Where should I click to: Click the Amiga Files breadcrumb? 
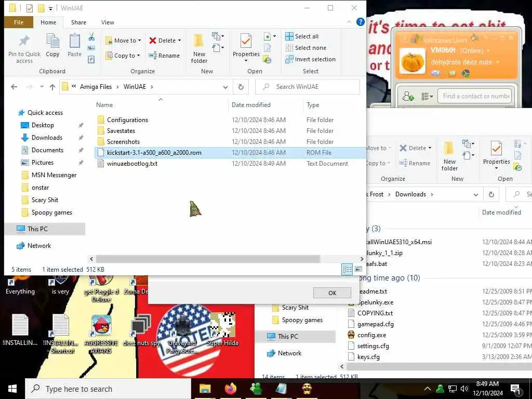pyautogui.click(x=96, y=87)
